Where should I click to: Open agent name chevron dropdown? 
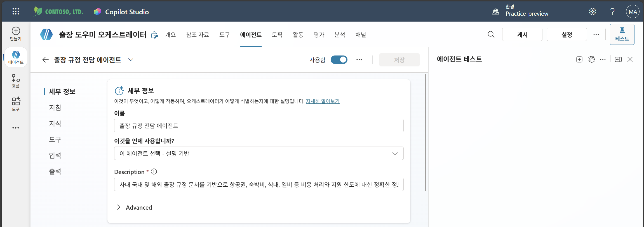point(130,60)
